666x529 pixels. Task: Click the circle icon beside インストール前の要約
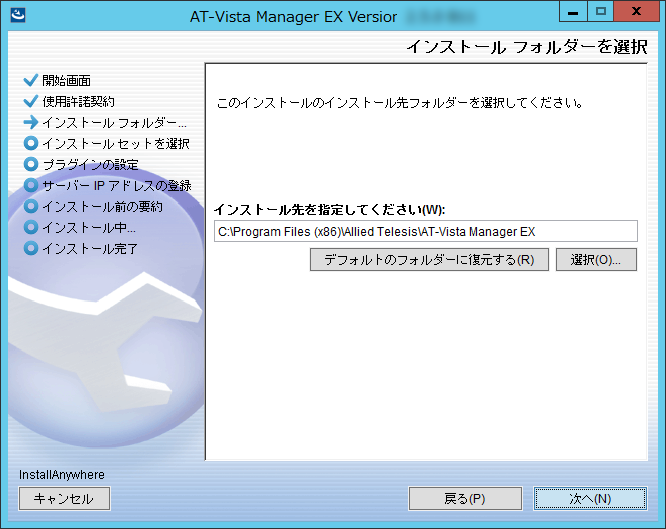click(30, 206)
